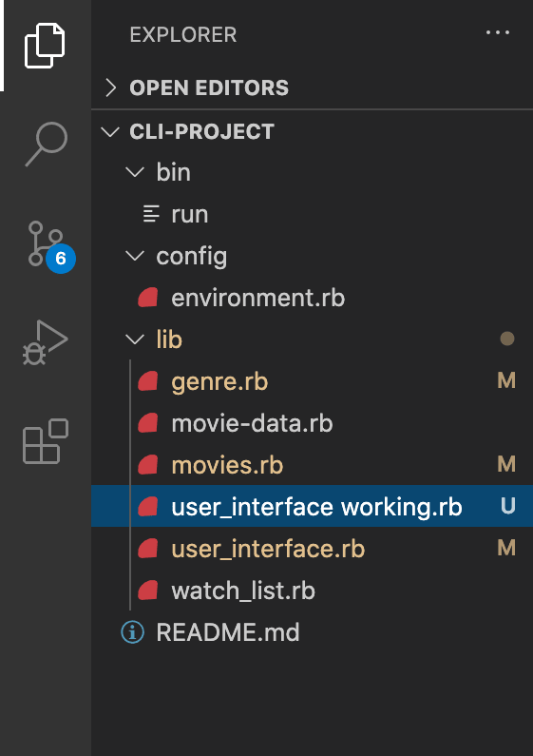Click the Explorer more actions ellipsis

[x=498, y=32]
